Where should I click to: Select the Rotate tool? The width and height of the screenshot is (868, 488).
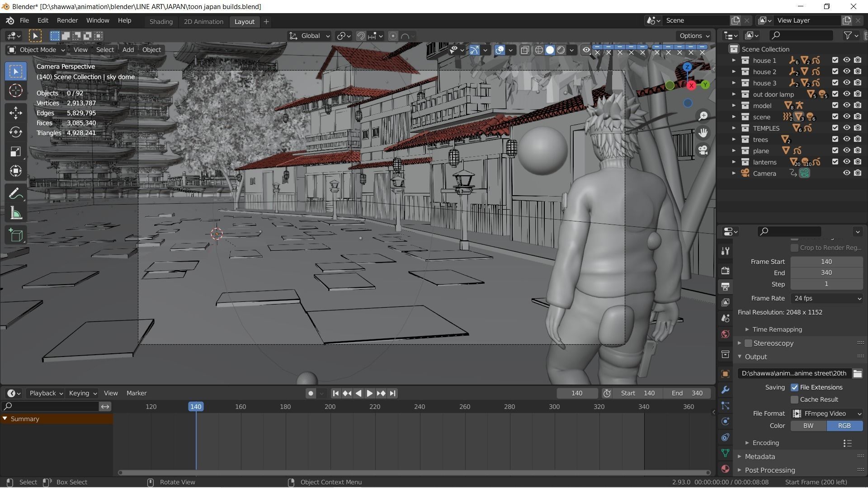(x=16, y=132)
